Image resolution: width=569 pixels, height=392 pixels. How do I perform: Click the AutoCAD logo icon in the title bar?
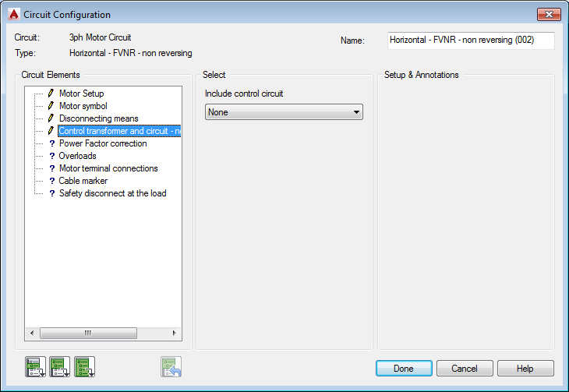point(12,14)
